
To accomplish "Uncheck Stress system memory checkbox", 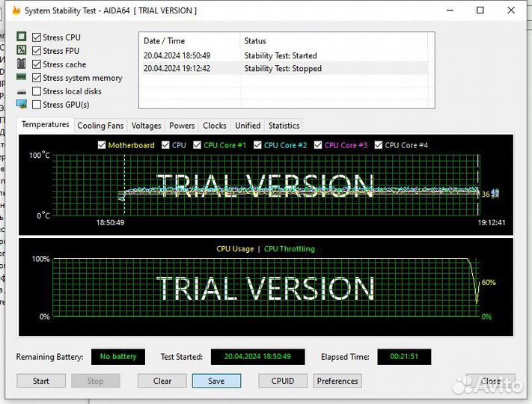I will pos(37,78).
